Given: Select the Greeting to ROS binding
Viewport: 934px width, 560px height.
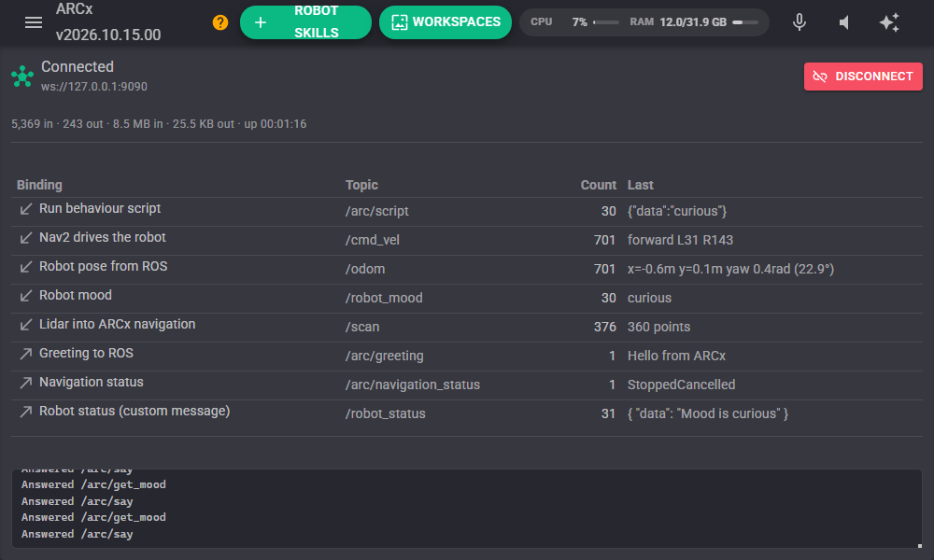Looking at the screenshot, I should (86, 353).
